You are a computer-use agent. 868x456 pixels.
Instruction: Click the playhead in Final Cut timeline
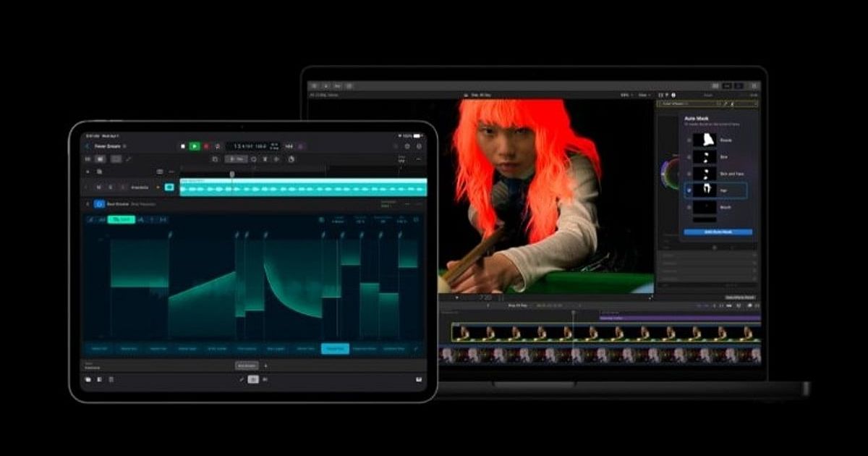[574, 313]
